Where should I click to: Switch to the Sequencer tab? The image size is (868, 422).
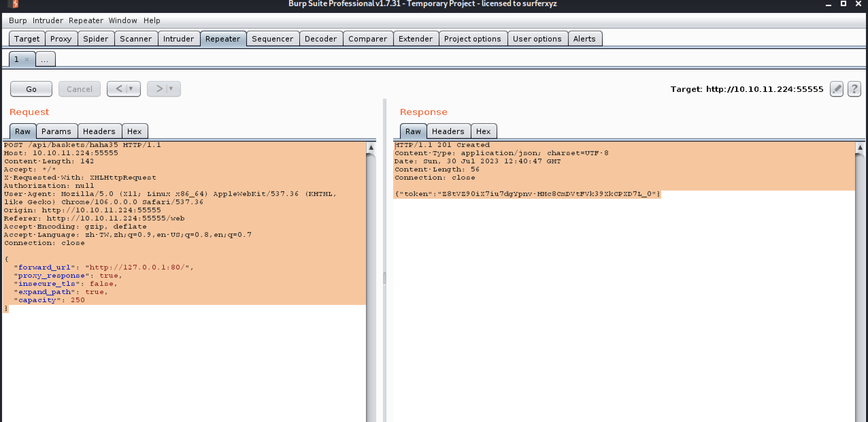[x=273, y=38]
